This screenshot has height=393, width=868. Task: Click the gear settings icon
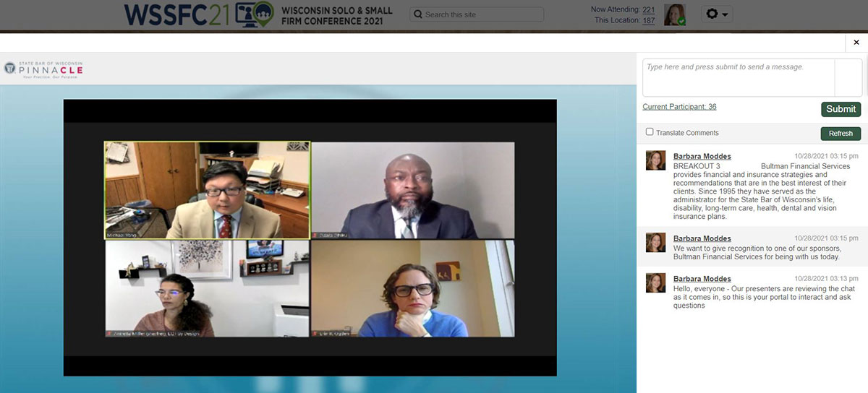(712, 14)
